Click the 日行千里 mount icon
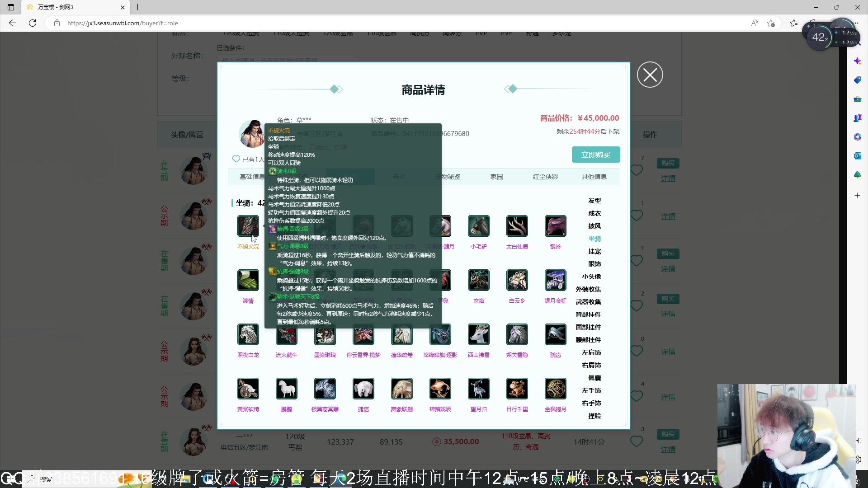 (517, 389)
